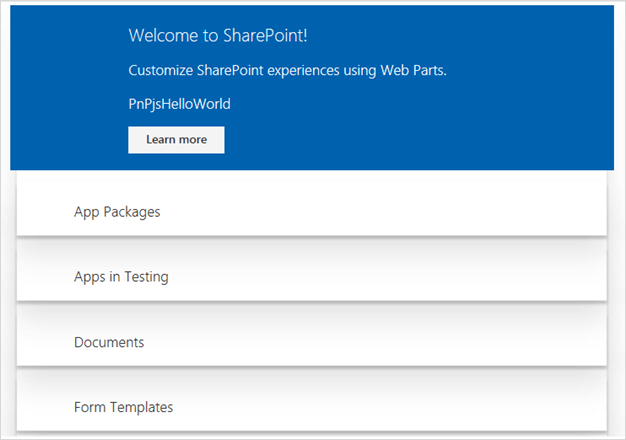This screenshot has width=626, height=440.
Task: Click empty blue banner area right of Learn more
Action: pos(420,140)
